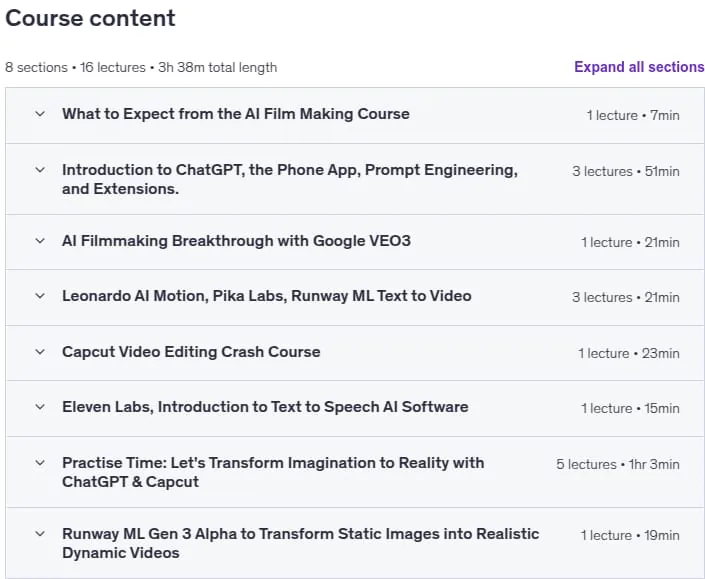Click the 3 lectures 51min label

[626, 171]
